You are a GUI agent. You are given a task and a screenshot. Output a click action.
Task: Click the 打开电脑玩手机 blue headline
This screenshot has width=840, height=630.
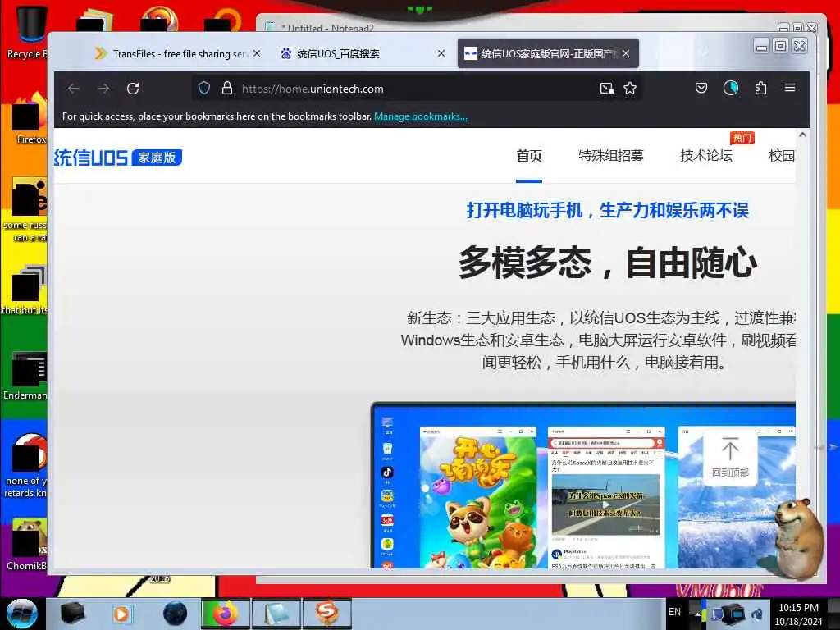608,211
